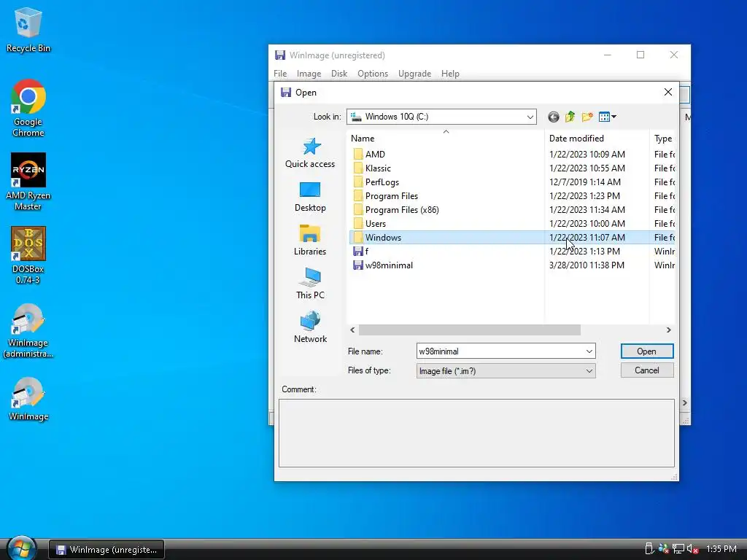Select Desktop in places bar
Screen dimensions: 747x560
pos(310,197)
